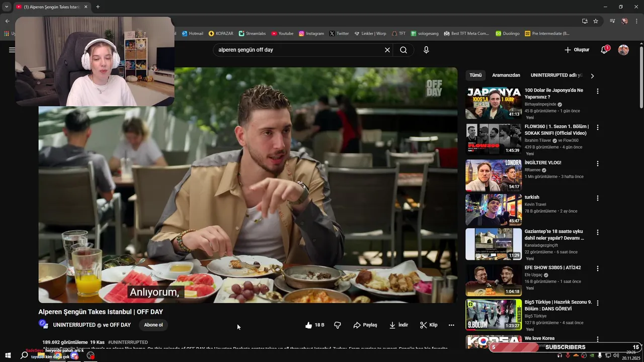
Task: Click the Oluştur create button
Action: [x=577, y=50]
